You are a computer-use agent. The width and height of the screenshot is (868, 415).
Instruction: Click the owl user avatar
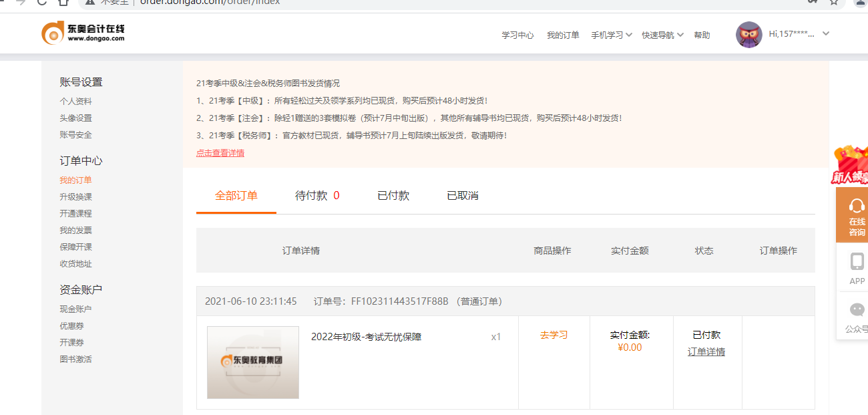[x=748, y=35]
